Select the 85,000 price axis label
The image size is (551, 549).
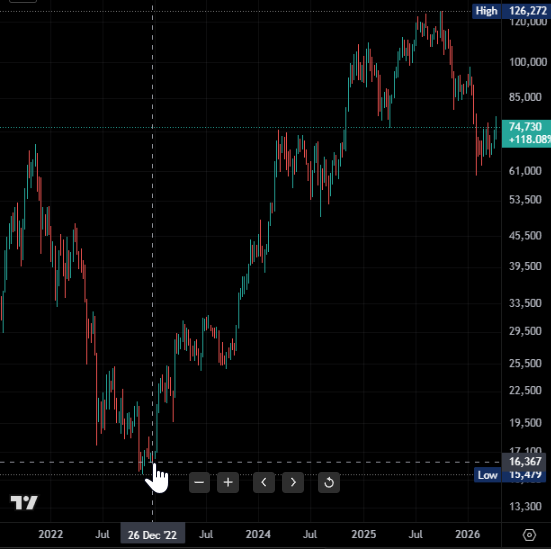(525, 97)
